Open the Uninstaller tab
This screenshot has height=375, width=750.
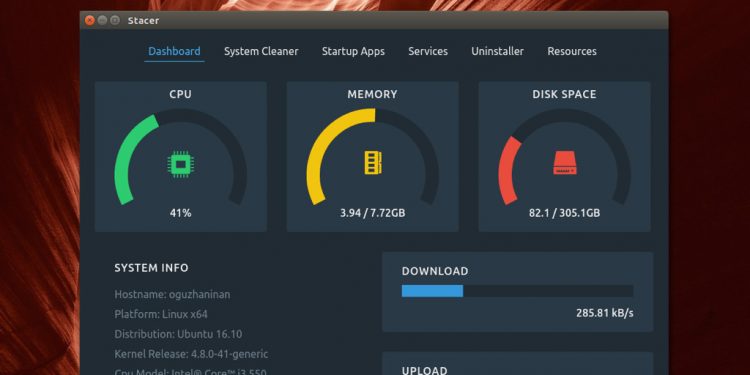click(497, 51)
